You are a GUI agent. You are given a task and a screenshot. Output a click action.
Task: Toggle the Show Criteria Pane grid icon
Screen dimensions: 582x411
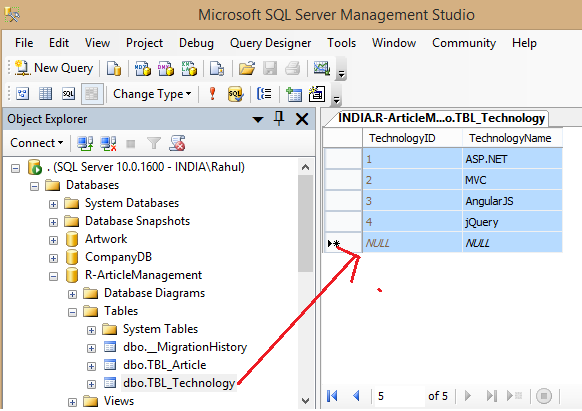coord(45,94)
